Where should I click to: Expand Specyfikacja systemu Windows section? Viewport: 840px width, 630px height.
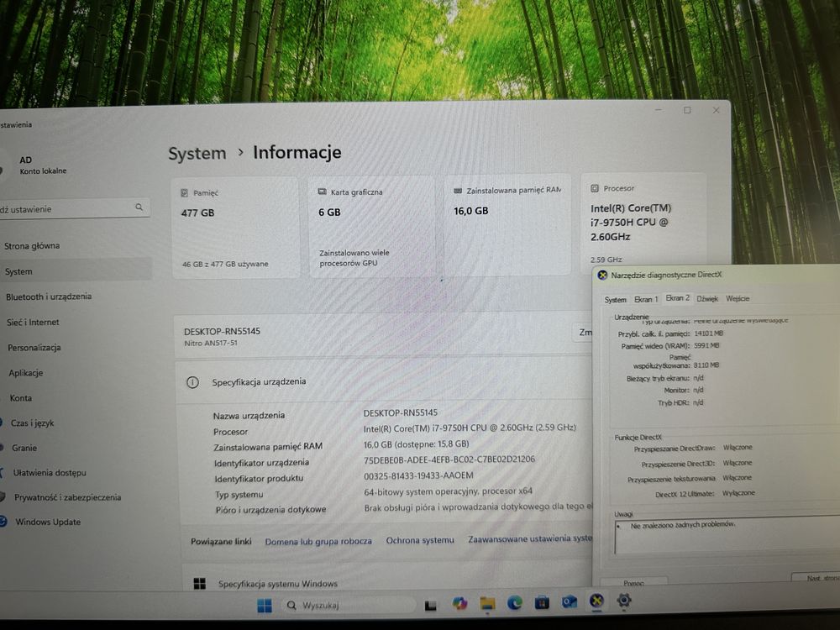coord(386,583)
